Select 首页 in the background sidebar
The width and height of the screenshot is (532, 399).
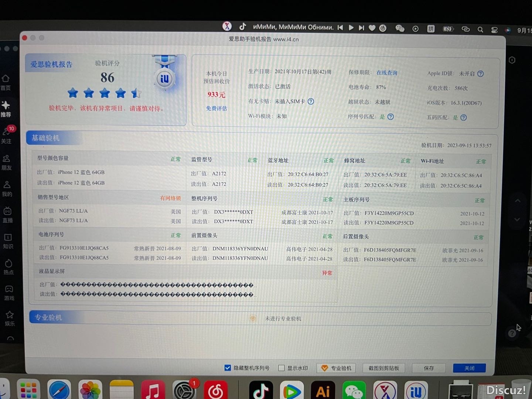6,82
